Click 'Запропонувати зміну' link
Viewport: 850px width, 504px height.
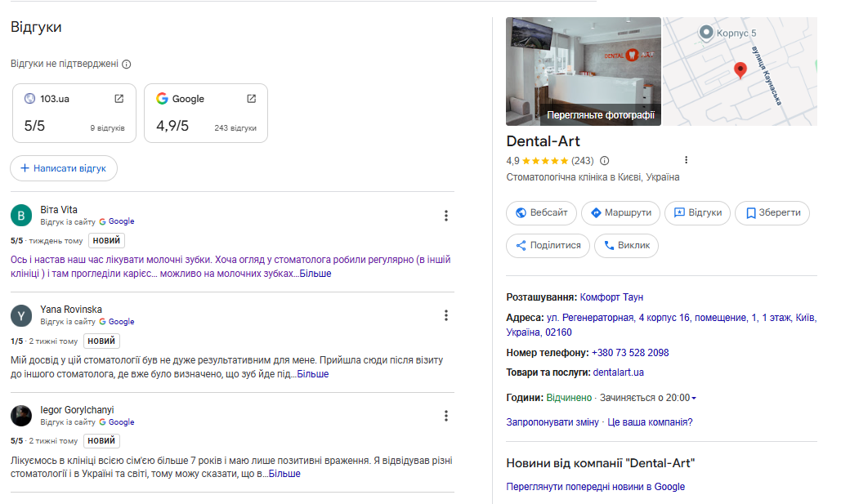[552, 422]
